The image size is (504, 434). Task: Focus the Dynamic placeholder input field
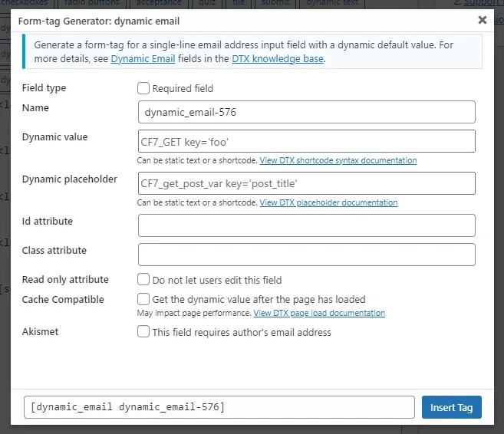(307, 183)
